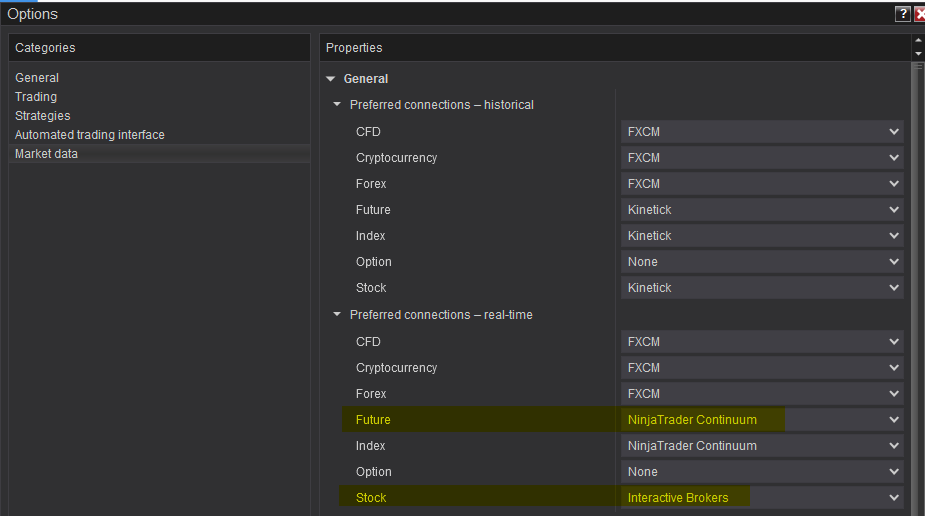Click the historical Index label

click(370, 235)
